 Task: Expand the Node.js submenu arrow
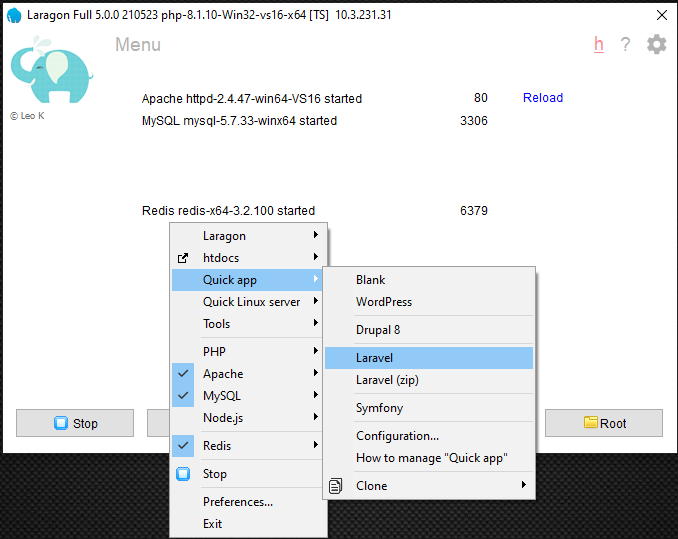tap(316, 417)
